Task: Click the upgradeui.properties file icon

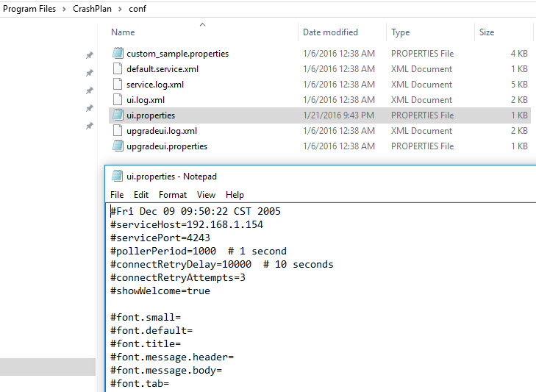Action: click(x=118, y=146)
